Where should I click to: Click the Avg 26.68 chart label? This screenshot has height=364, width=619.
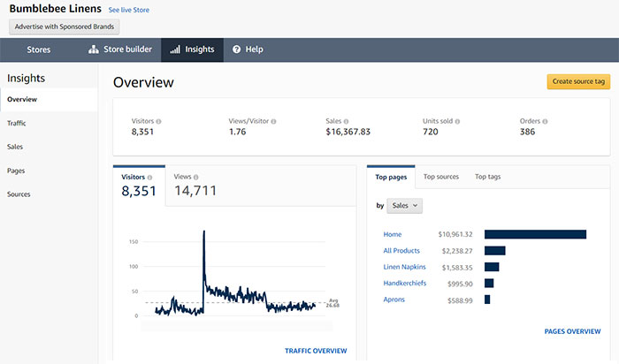click(332, 303)
